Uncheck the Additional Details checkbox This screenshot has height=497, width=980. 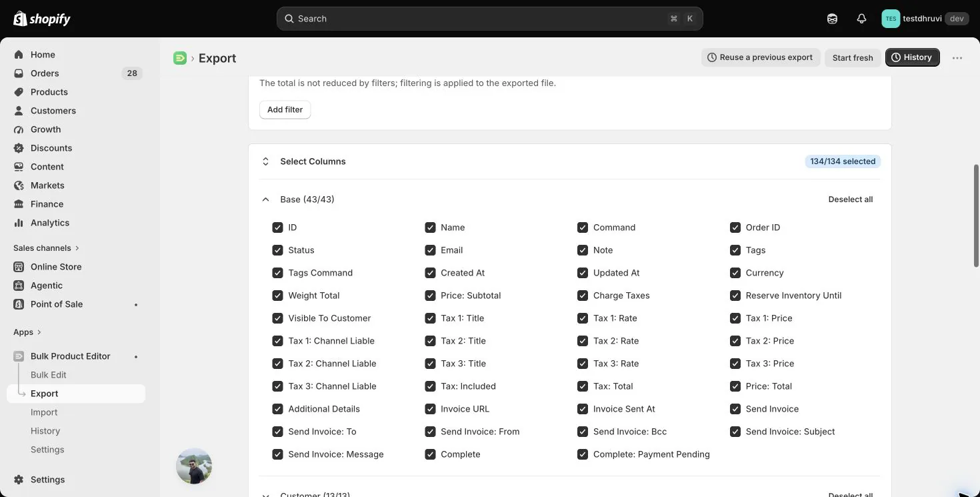pos(277,409)
